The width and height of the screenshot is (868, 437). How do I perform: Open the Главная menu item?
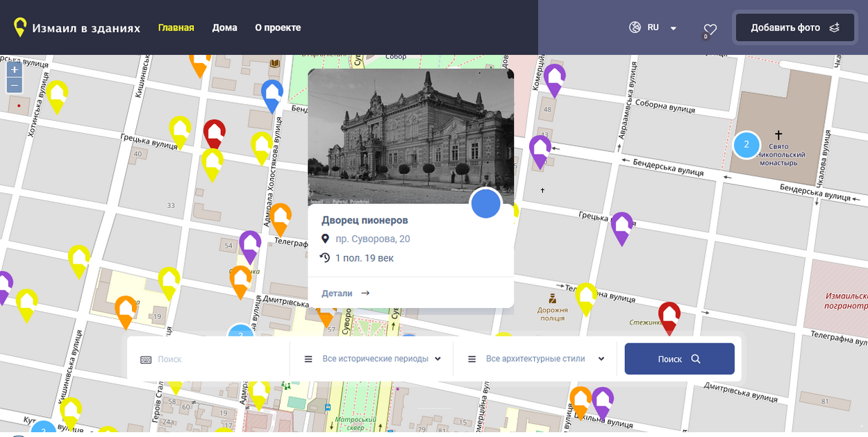pos(176,28)
